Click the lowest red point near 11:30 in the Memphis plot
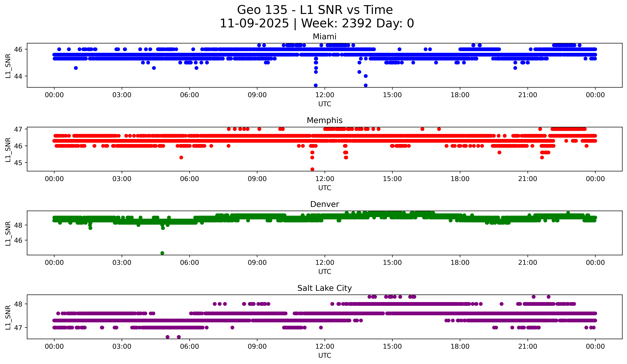Screen dimensions: 627x364 (312, 169)
